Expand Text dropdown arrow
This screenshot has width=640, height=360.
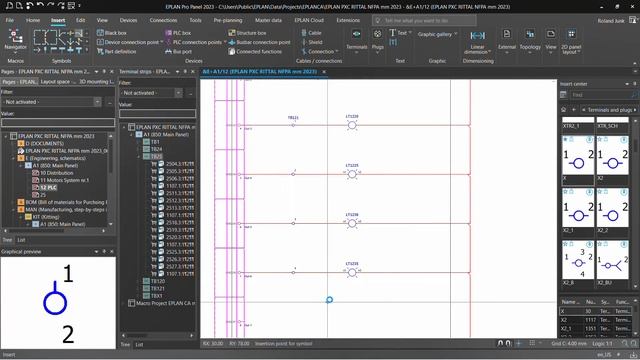410,33
